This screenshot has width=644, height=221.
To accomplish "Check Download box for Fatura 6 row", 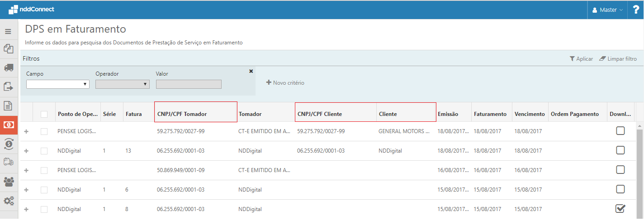I will tap(620, 189).
